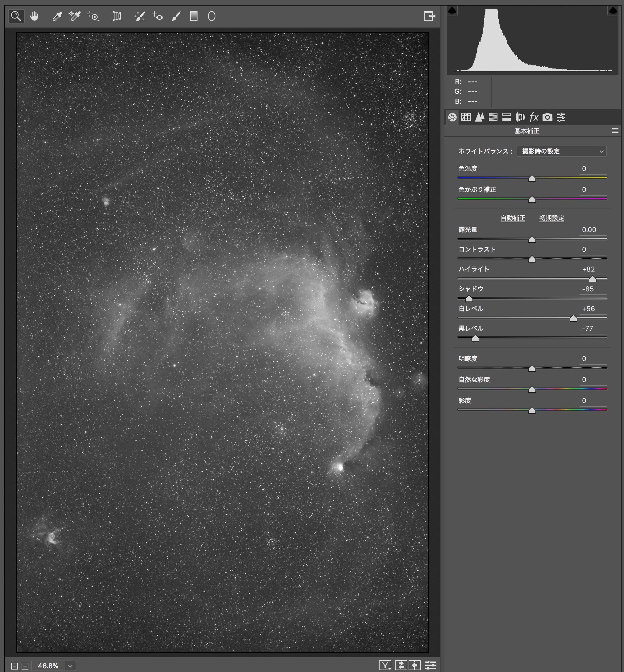Select the Graduated Filter tool
Screen dimensions: 624x672
[193, 16]
